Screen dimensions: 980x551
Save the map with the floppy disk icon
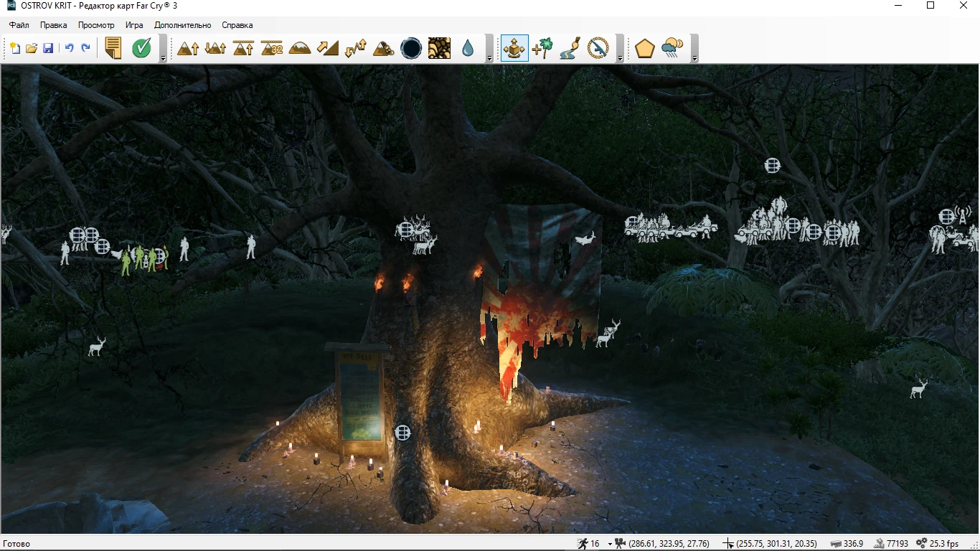click(x=48, y=48)
